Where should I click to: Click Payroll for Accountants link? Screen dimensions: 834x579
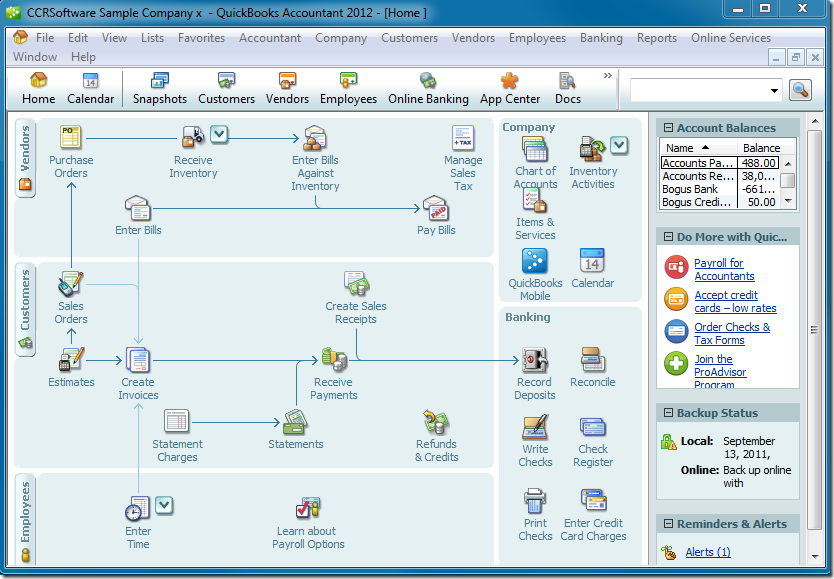(x=724, y=270)
